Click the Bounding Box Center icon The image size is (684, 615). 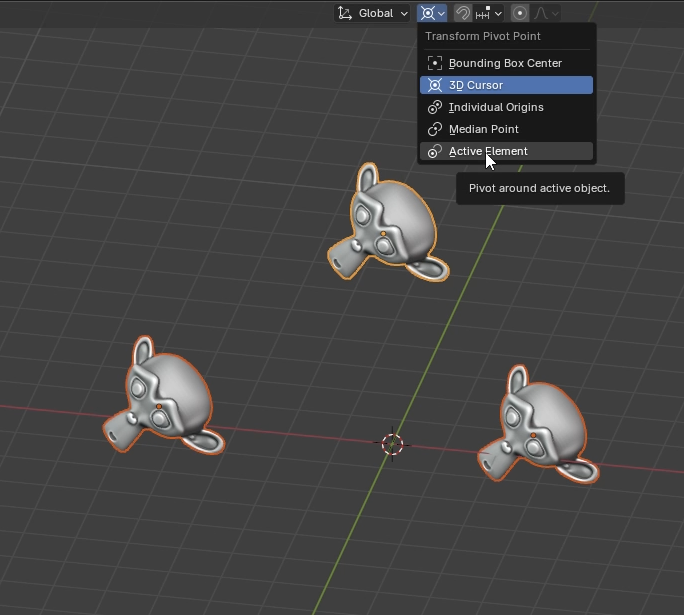434,63
